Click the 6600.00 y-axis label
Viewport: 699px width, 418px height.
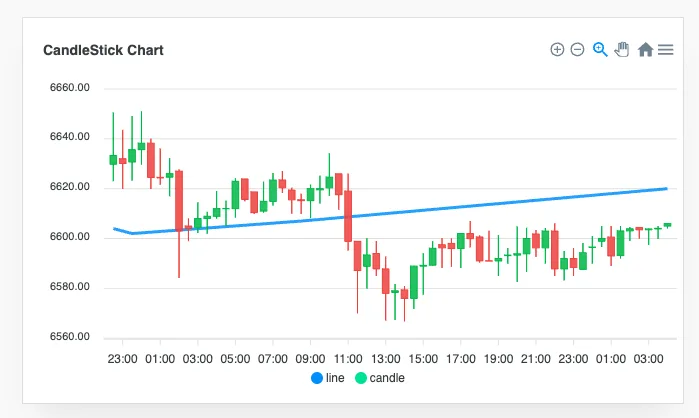coord(70,237)
